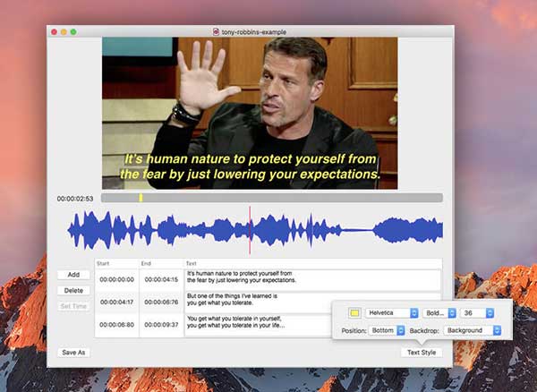This screenshot has width=537, height=392.
Task: Click the tony-robbins-example window title
Action: click(254, 32)
